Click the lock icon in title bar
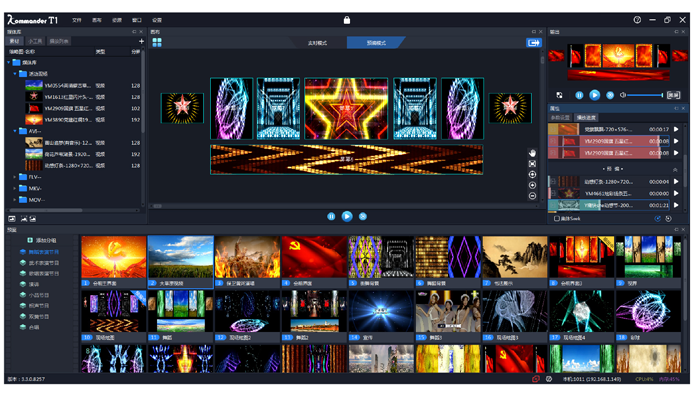Screen dimensions: 696x401 pos(346,19)
